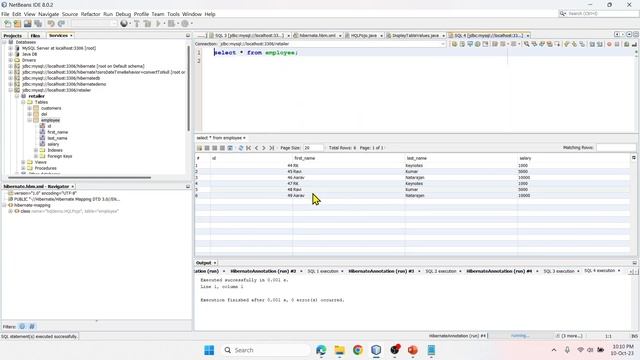Switch to the Files tab
Screen dimensions: 640x360
[35, 36]
